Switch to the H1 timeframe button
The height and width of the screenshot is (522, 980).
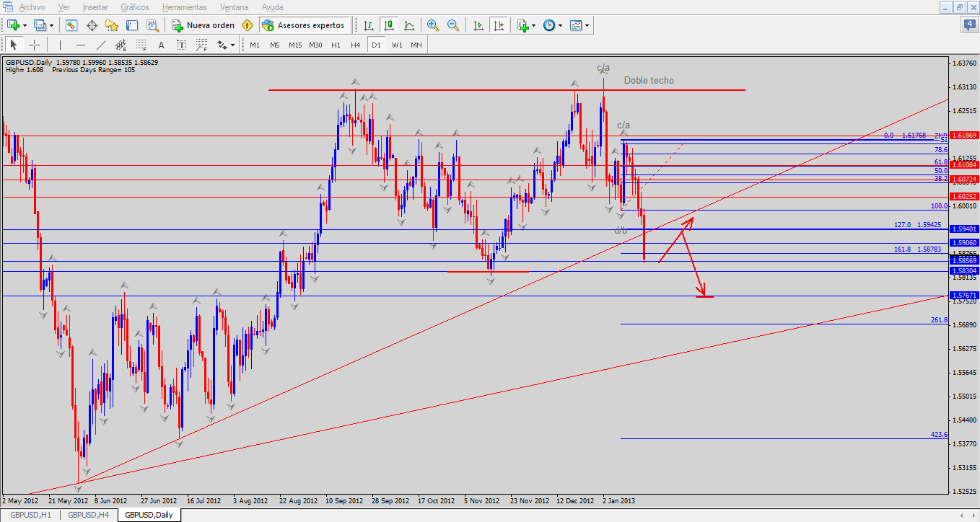(336, 45)
